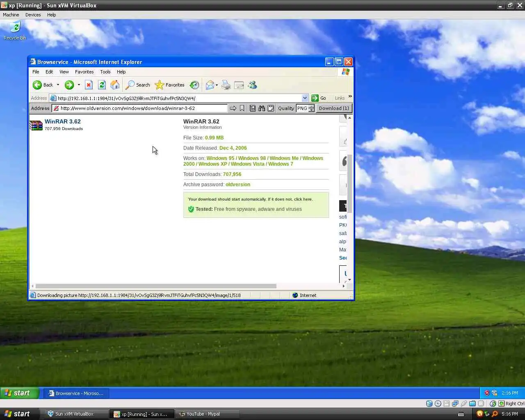Stop page loading with red X icon
Image resolution: width=525 pixels, height=420 pixels.
(x=89, y=85)
